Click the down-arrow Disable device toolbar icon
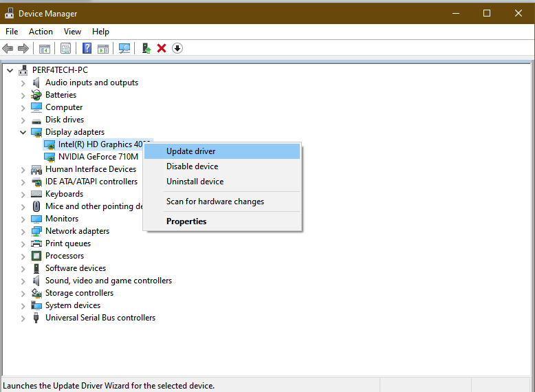The height and width of the screenshot is (392, 535). click(x=177, y=48)
